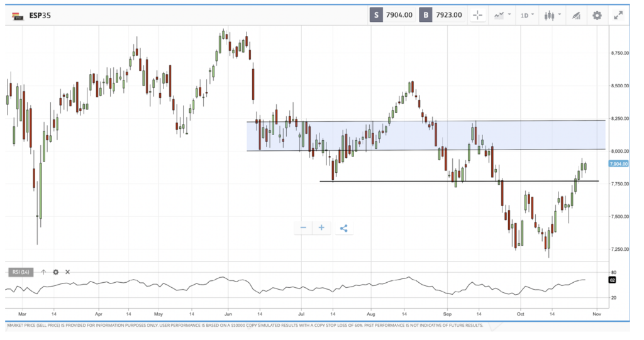Zoom in using the plus button
Image resolution: width=644 pixels, height=340 pixels.
coord(321,228)
